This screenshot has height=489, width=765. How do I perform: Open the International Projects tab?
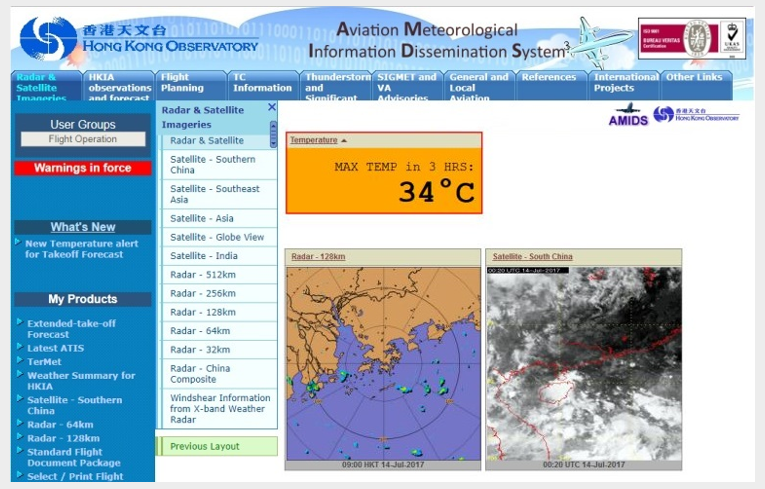(624, 87)
